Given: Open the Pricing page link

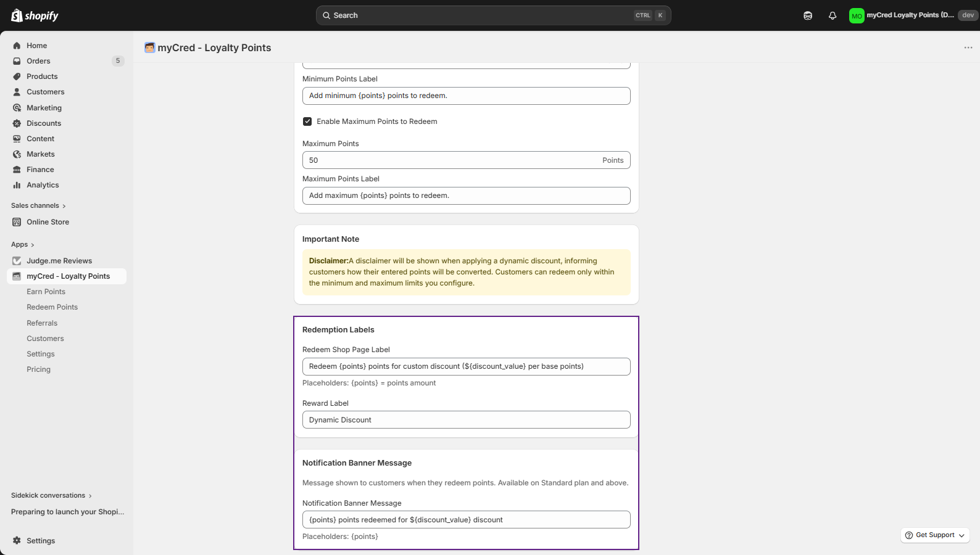Looking at the screenshot, I should click(x=38, y=369).
